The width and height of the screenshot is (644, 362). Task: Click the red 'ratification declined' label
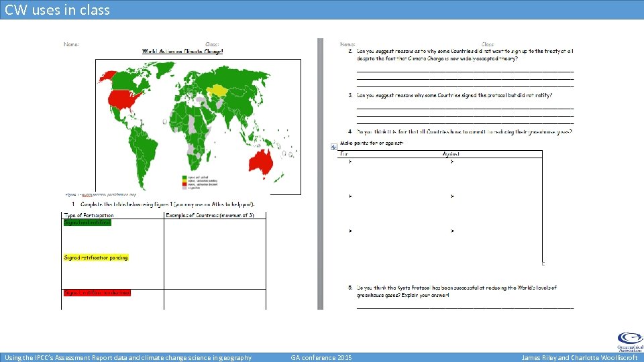point(97,293)
